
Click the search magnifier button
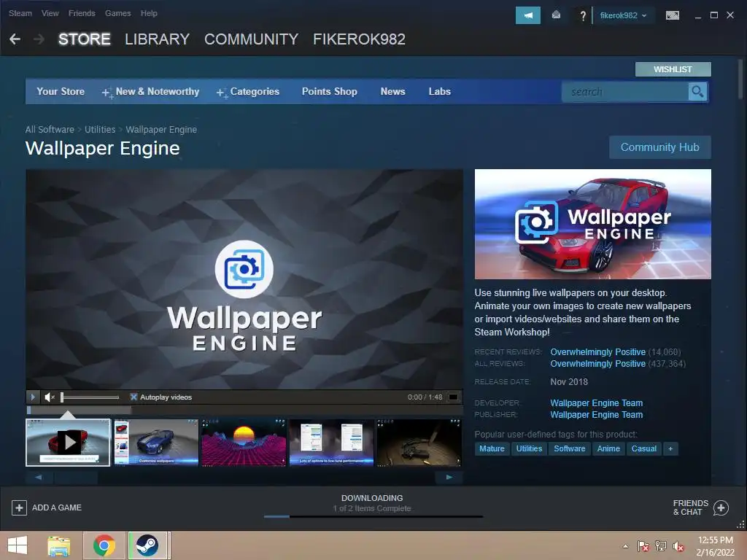(697, 91)
